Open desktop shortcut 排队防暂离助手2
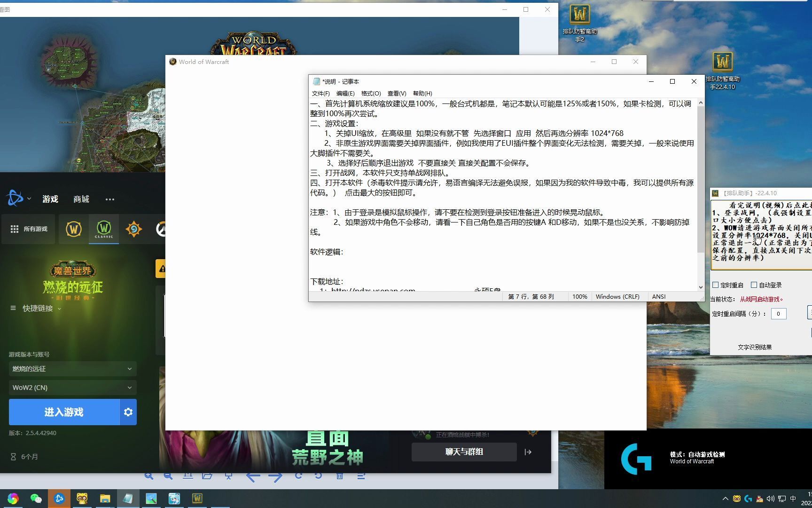Viewport: 812px width, 508px height. coord(580,24)
